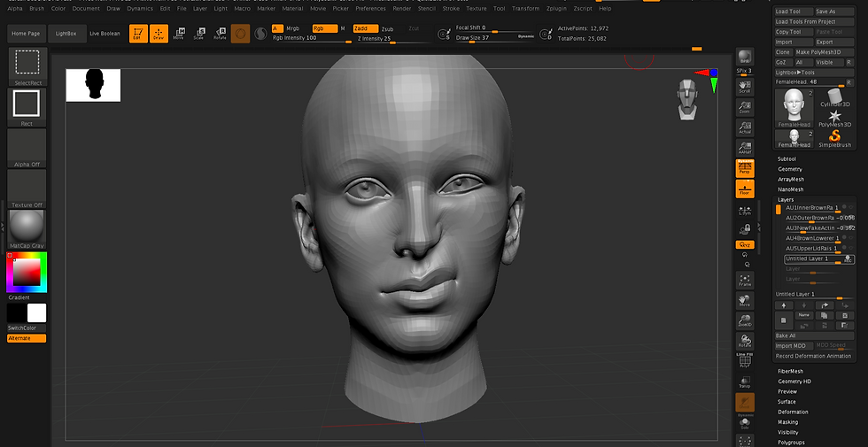This screenshot has width=868, height=447.
Task: Click the Zoom3D icon
Action: click(745, 320)
